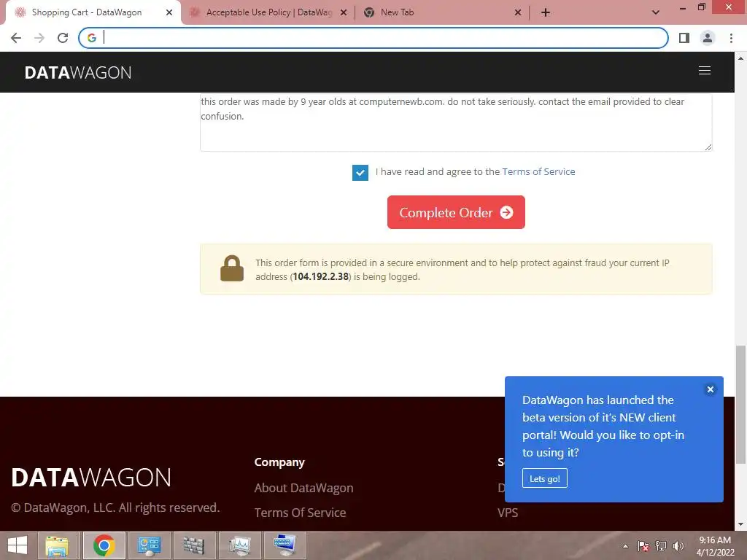Image resolution: width=747 pixels, height=560 pixels.
Task: Open the resource monitor taskbar icon
Action: coord(239,545)
